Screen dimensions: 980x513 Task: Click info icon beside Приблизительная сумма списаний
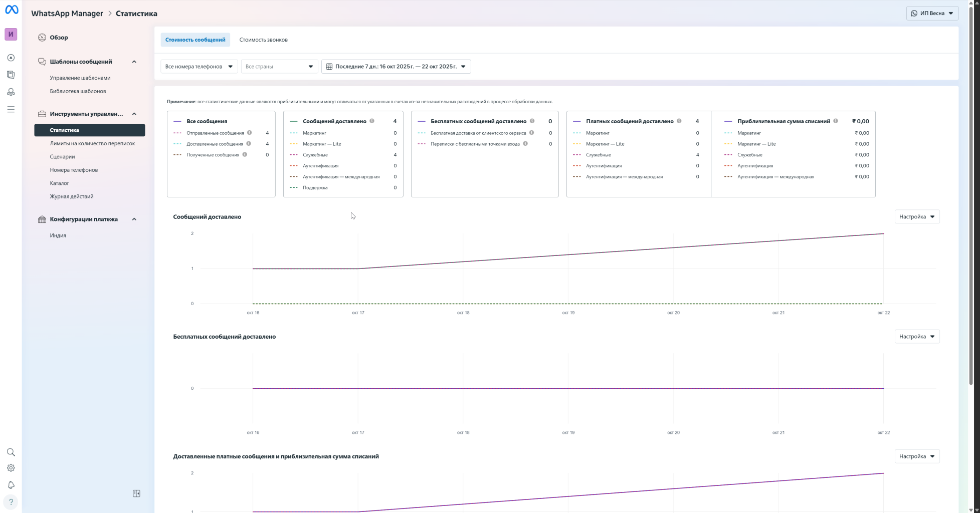tap(836, 121)
